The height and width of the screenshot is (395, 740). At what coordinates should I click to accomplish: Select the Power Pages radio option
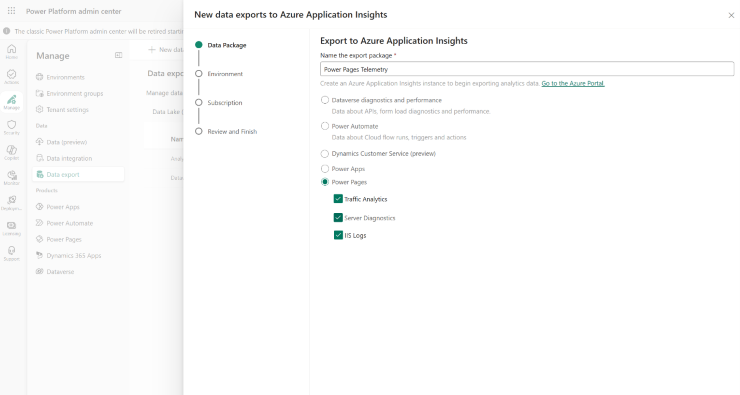(x=325, y=182)
